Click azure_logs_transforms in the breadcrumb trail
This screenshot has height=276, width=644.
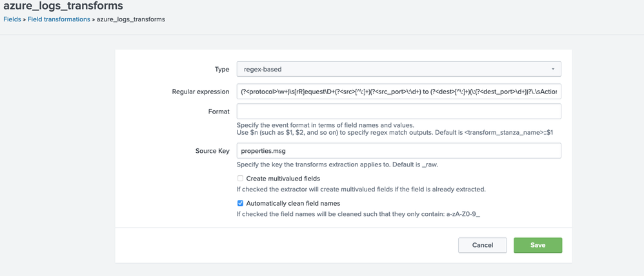[x=130, y=19]
